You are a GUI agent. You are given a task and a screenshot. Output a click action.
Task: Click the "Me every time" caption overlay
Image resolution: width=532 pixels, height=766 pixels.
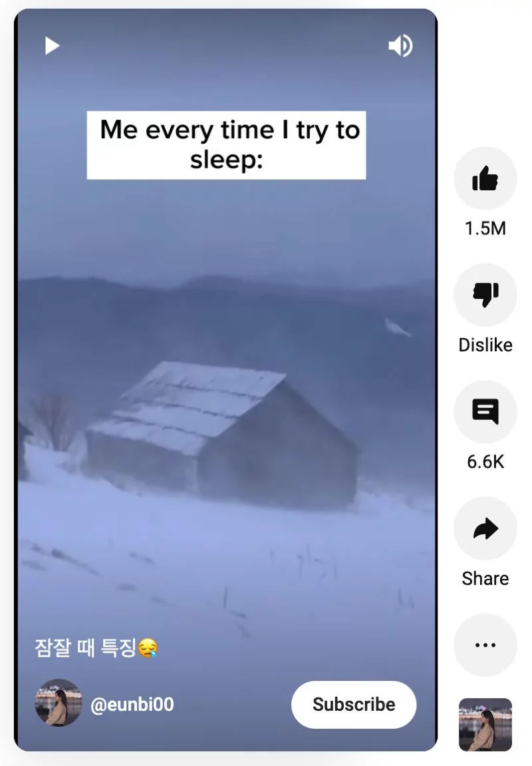coord(227,145)
